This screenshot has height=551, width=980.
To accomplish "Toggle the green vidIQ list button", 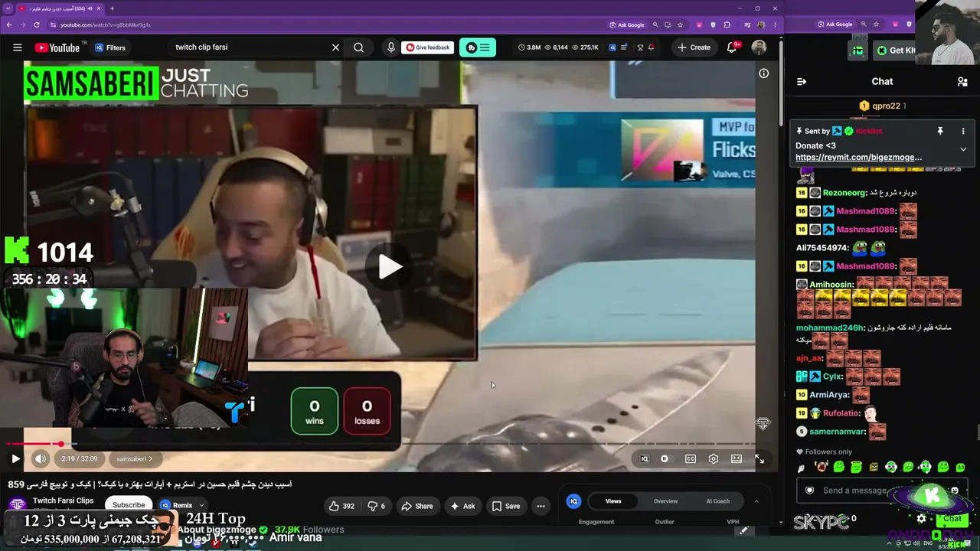I will pos(478,47).
